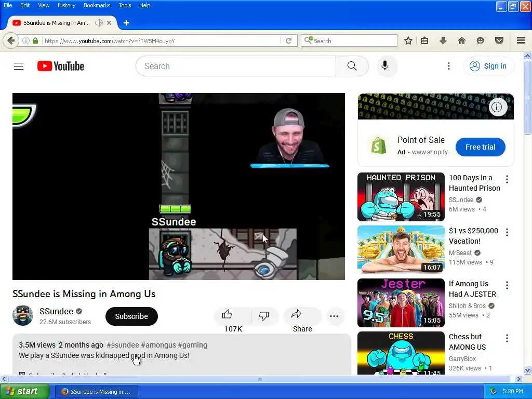The width and height of the screenshot is (532, 399).
Task: Open the Jester video thumbnail
Action: coord(401,303)
